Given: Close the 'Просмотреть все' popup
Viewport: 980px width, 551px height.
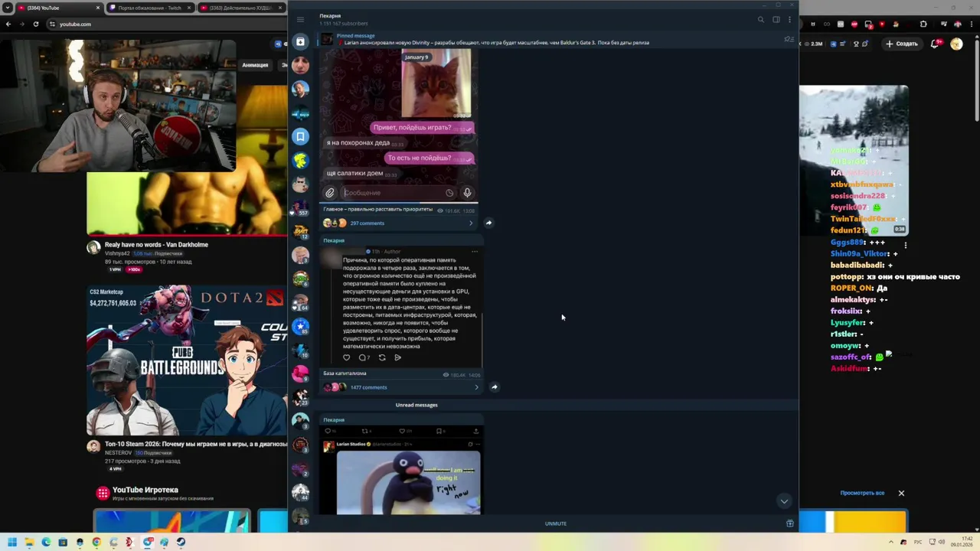Looking at the screenshot, I should 901,493.
